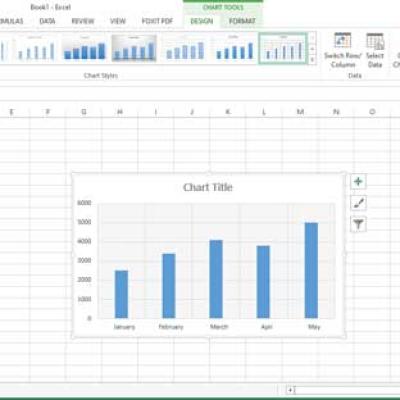Select the chart style thumbnail right of the shadowed one
Image resolution: width=400 pixels, height=400 pixels.
[184, 48]
